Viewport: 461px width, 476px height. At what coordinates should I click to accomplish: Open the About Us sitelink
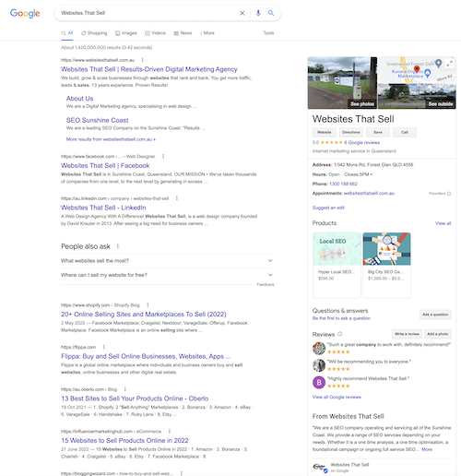click(x=79, y=99)
